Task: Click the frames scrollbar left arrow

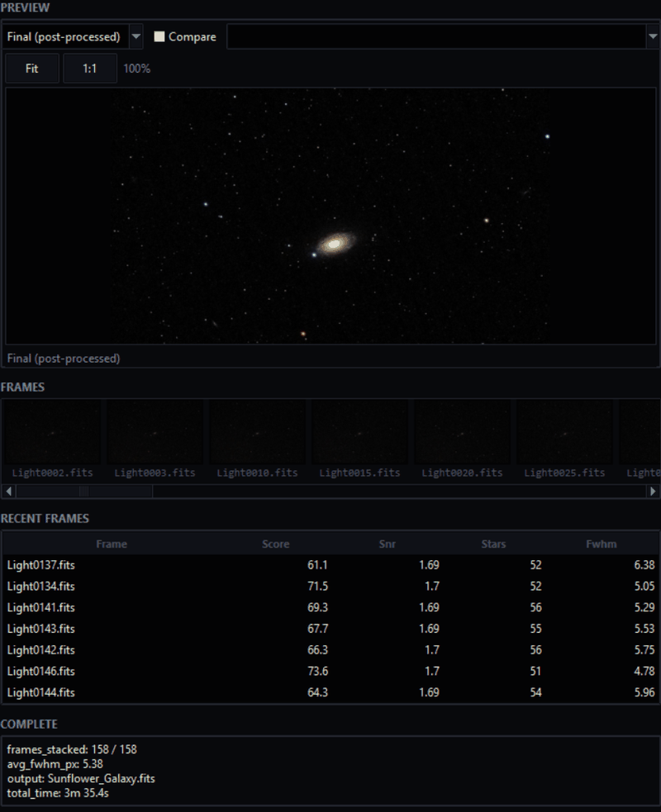Action: [x=9, y=491]
